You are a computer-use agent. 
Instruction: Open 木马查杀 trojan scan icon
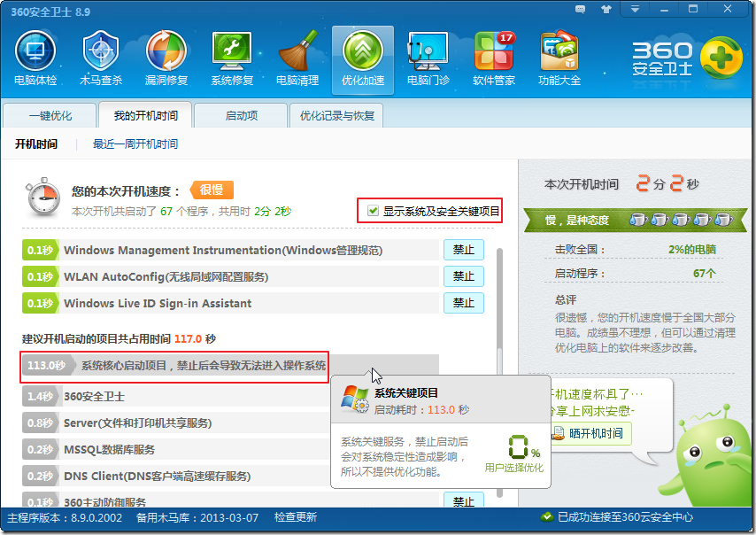(x=101, y=58)
